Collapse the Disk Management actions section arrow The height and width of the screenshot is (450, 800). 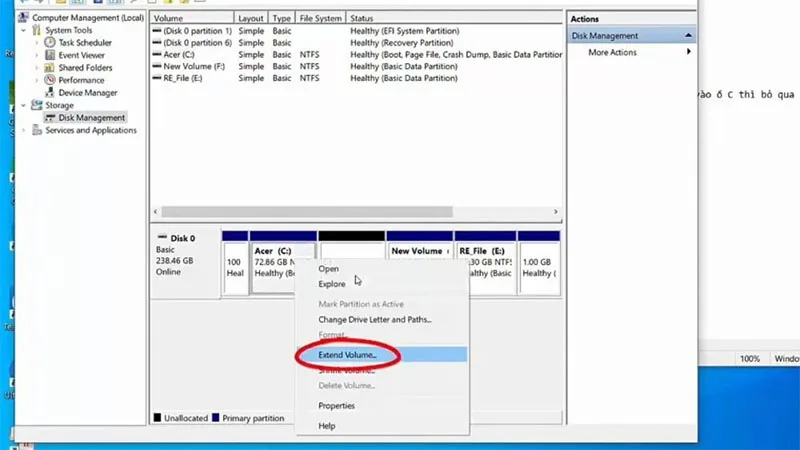[688, 35]
